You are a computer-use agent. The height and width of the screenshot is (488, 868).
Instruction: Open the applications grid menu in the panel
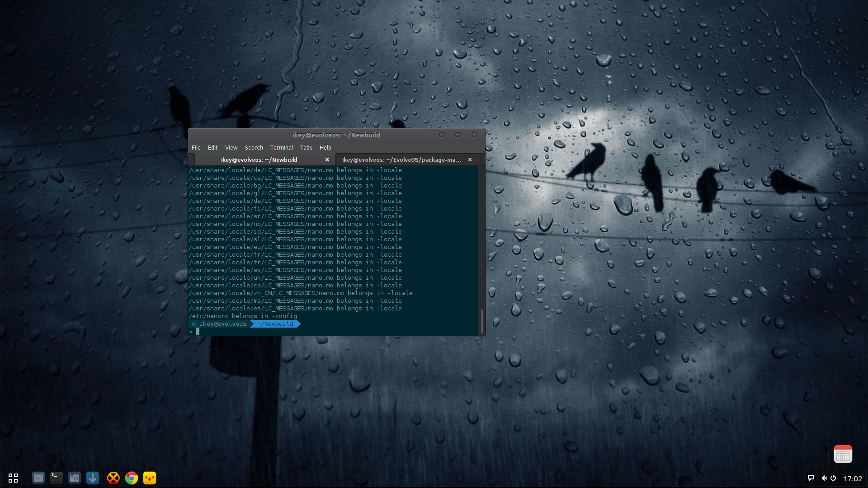[x=13, y=478]
